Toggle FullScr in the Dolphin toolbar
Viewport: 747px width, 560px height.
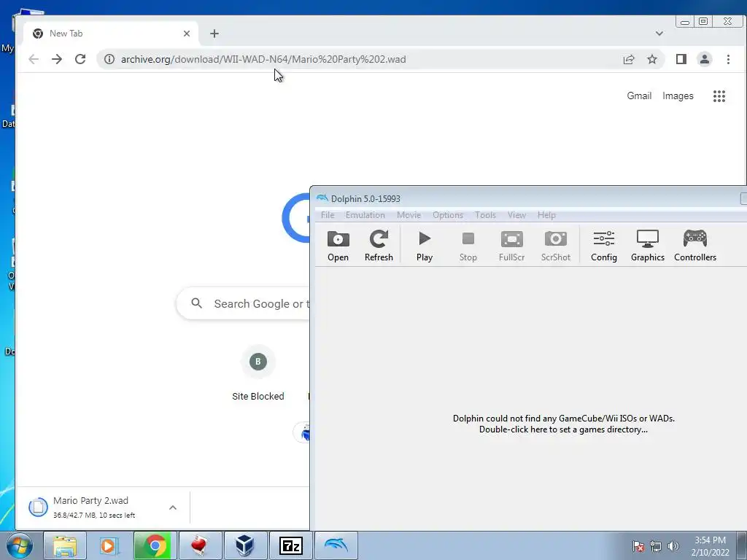click(x=511, y=246)
